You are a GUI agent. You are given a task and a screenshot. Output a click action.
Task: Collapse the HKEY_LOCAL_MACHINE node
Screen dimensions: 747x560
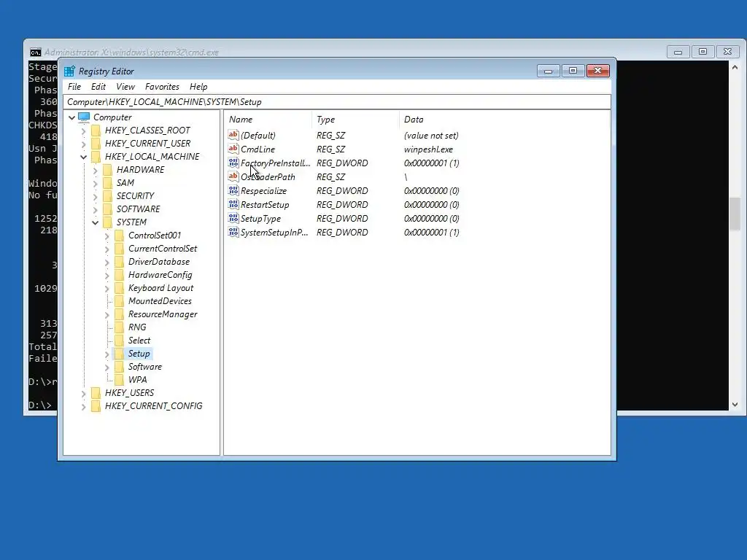(x=83, y=157)
